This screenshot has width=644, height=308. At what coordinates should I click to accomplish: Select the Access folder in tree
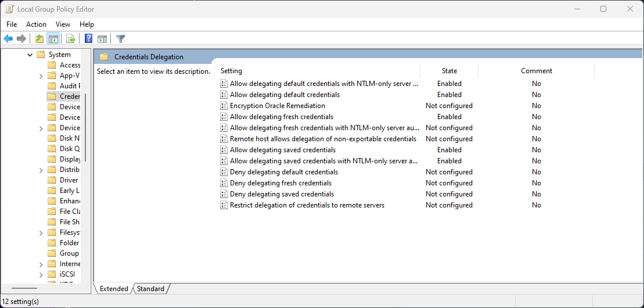[64, 65]
